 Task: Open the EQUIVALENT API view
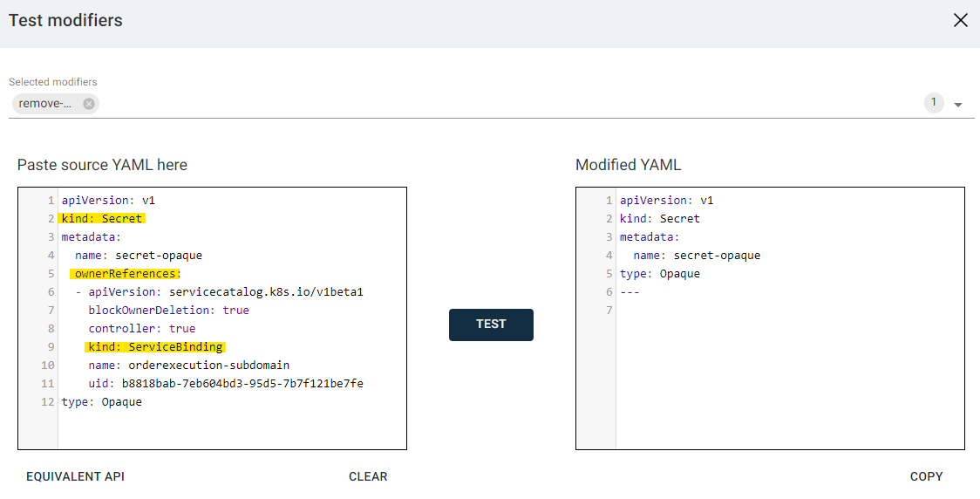(75, 476)
